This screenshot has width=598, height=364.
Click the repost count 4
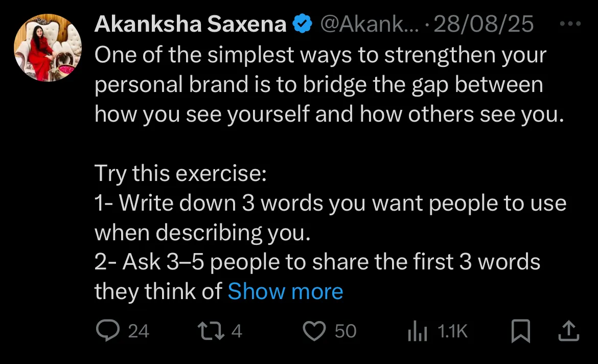coord(237,331)
